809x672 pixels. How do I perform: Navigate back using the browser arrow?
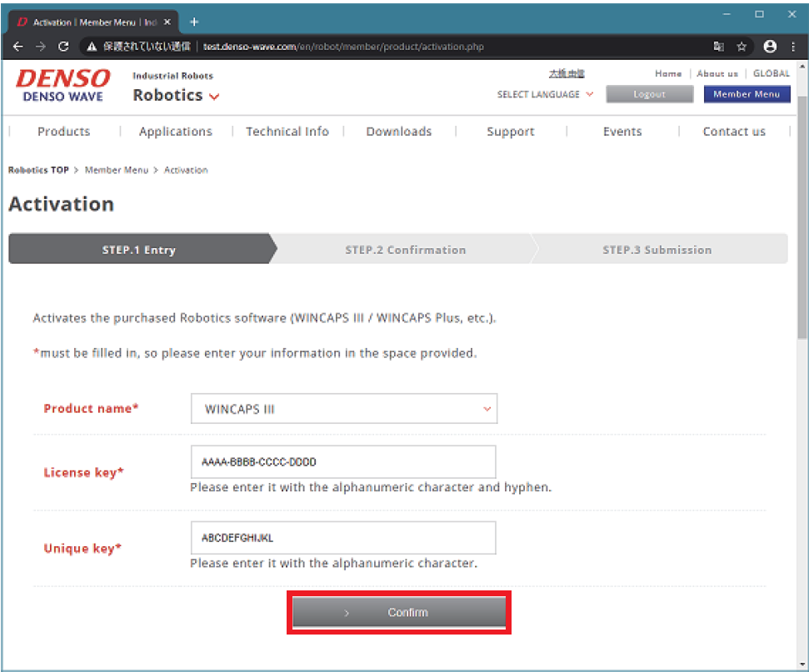[x=17, y=47]
